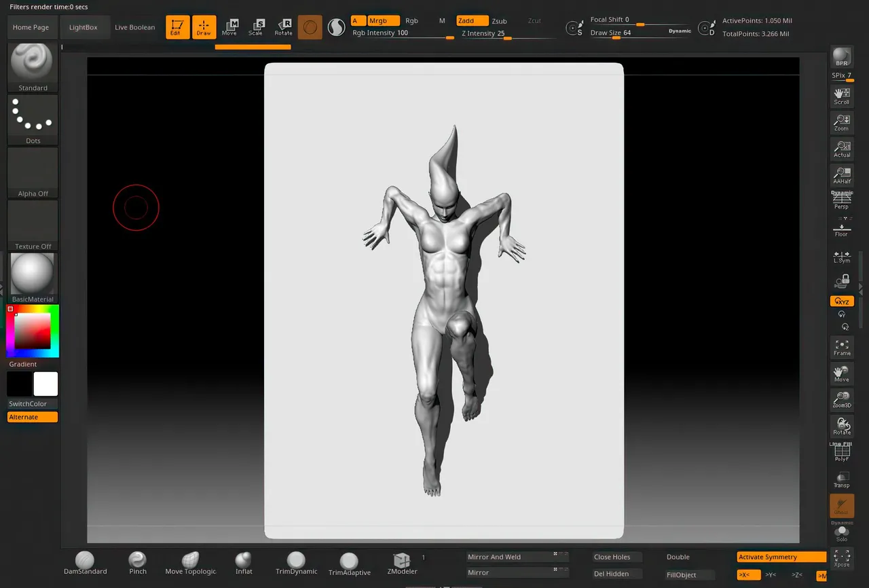Viewport: 869px width, 588px height.
Task: Select the TrimDynamic brush
Action: pos(296,563)
